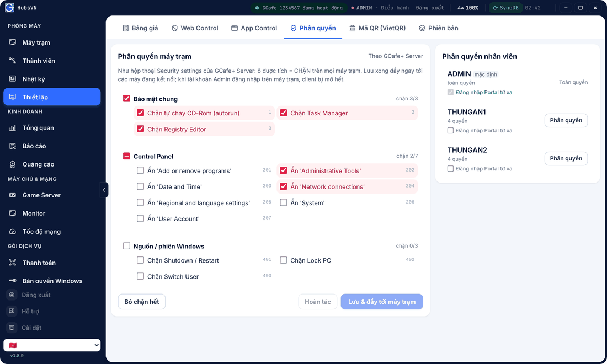Check Ẩn 'Add or remove programs'
The height and width of the screenshot is (364, 607).
141,170
